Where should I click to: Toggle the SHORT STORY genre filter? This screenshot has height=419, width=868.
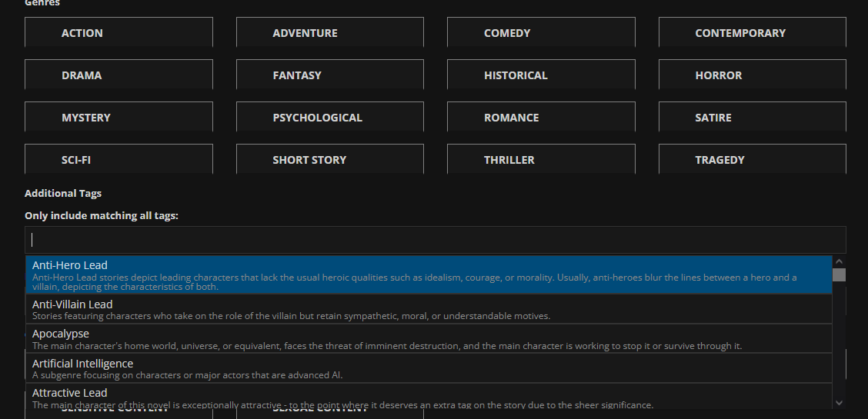[x=330, y=159]
